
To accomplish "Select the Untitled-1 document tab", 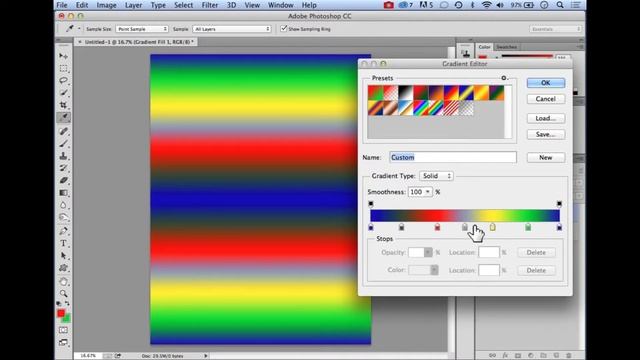I will click(x=136, y=42).
